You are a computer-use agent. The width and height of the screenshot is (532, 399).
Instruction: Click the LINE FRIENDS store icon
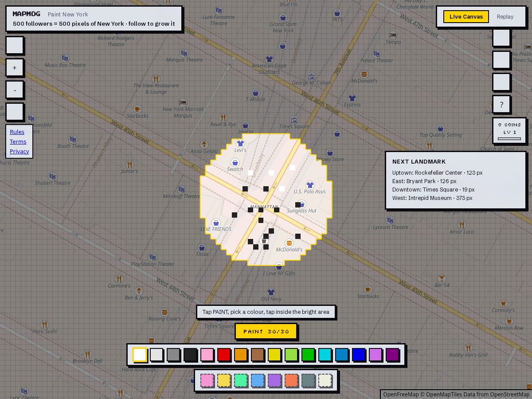(x=216, y=223)
